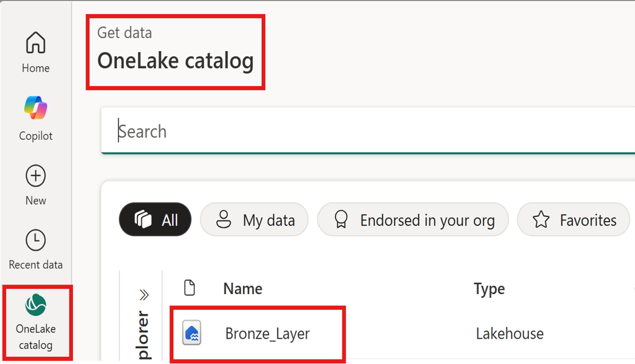Filter by Endorsed in your org

pyautogui.click(x=412, y=219)
